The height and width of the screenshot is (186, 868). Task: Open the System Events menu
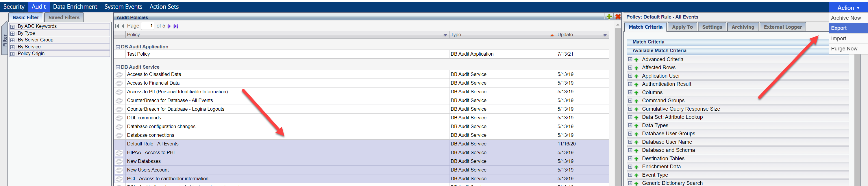click(x=123, y=7)
